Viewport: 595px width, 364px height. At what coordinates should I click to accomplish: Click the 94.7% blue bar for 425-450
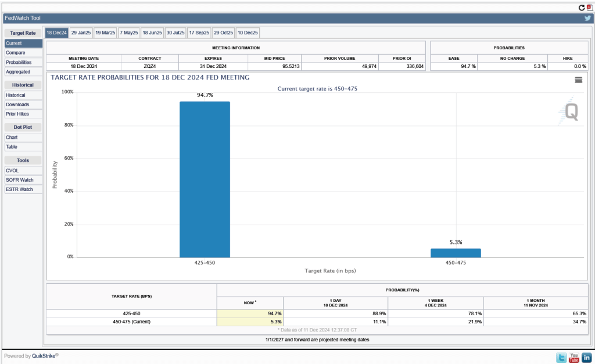[x=205, y=179]
